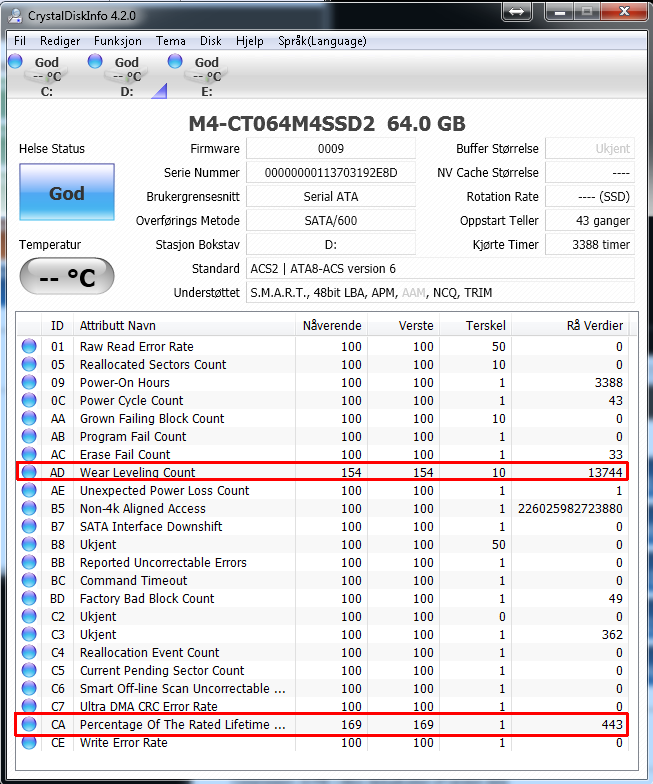The width and height of the screenshot is (653, 784).
Task: Click status orb for Current Pending Sector Count
Action: [29, 670]
